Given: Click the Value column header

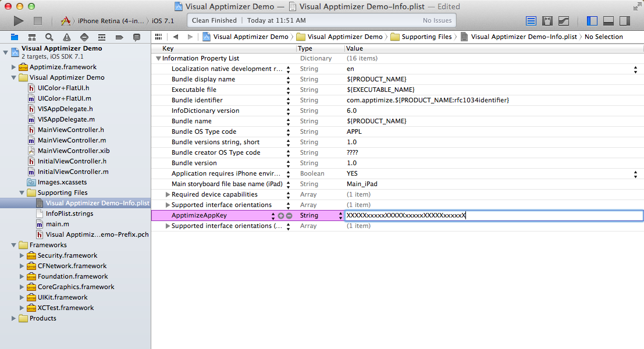Looking at the screenshot, I should point(494,48).
